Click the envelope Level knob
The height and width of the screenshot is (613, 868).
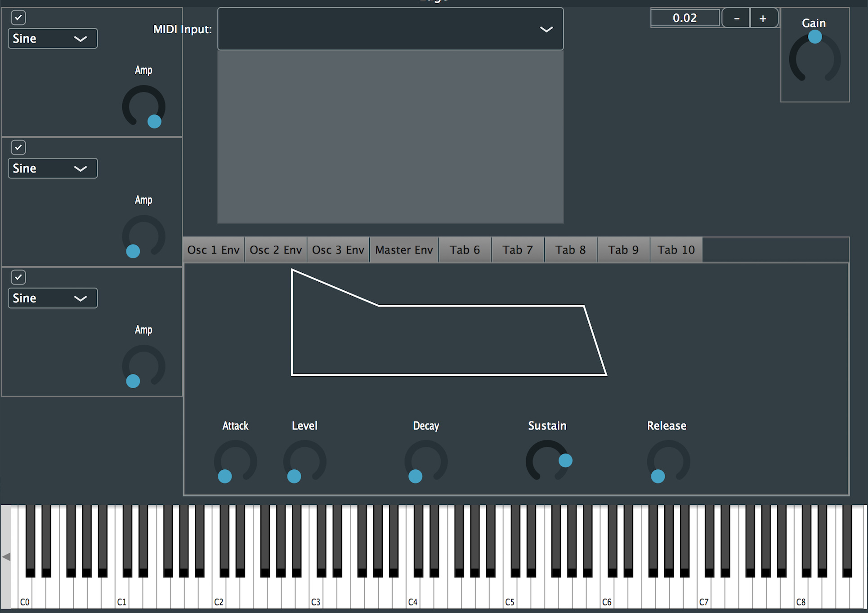[x=304, y=462]
